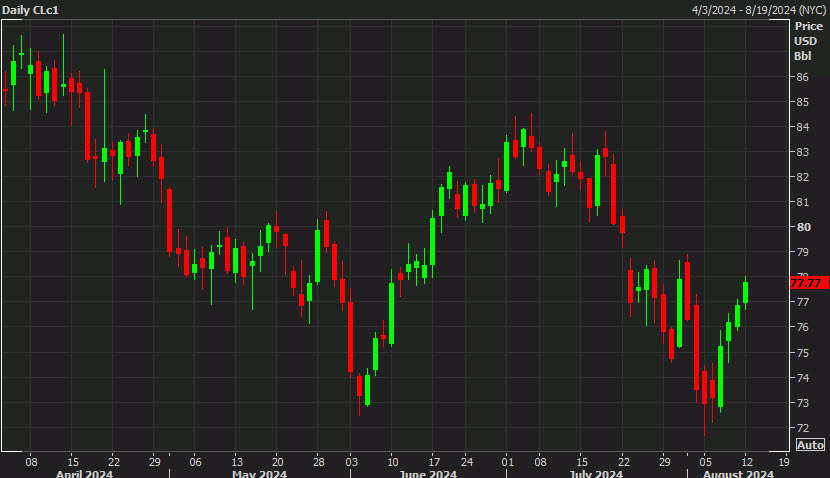Click the May 2024 month label
The height and width of the screenshot is (478, 830).
point(259,473)
